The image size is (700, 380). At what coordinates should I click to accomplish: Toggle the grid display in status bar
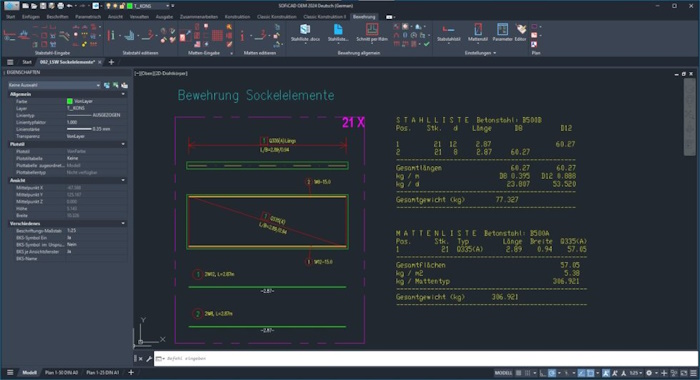pos(519,373)
